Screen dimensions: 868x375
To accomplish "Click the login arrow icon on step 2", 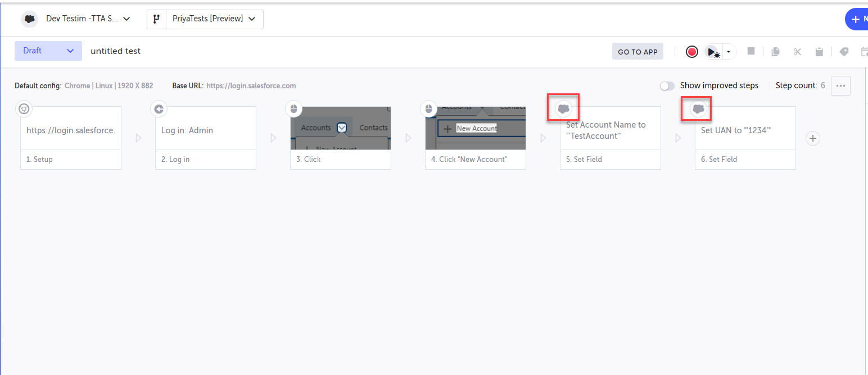I will pos(159,109).
